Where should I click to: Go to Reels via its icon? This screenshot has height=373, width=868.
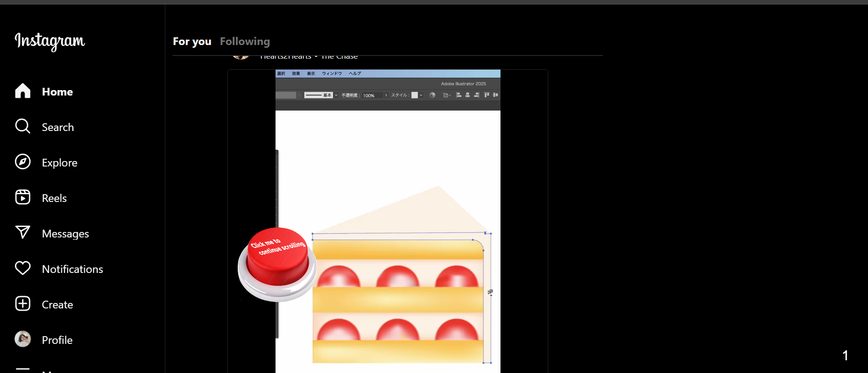click(22, 197)
